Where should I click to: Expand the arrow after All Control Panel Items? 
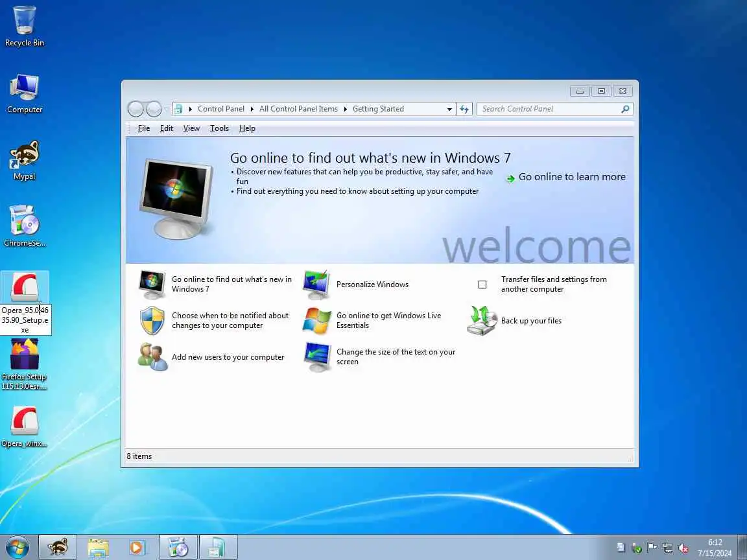(x=346, y=109)
